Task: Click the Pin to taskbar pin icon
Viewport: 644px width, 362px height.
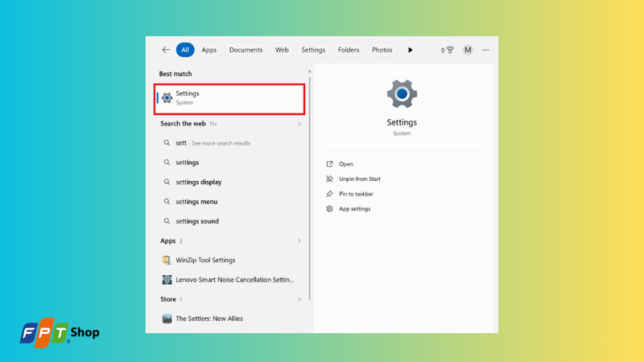Action: [329, 194]
